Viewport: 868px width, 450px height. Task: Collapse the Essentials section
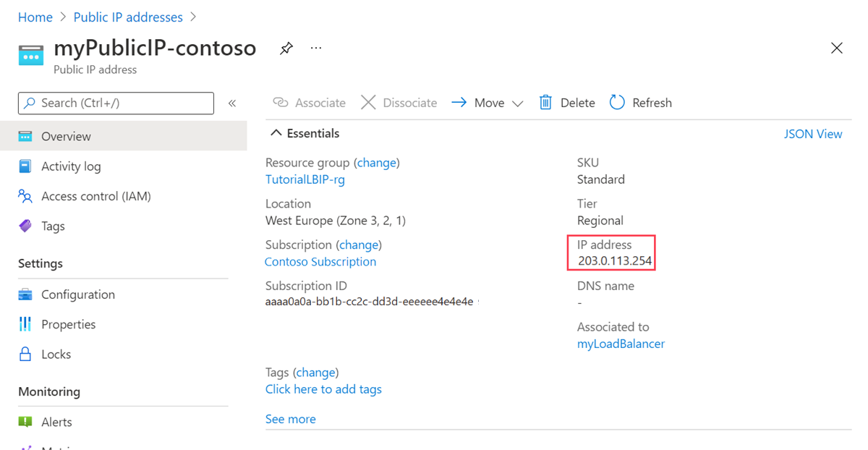pos(276,132)
